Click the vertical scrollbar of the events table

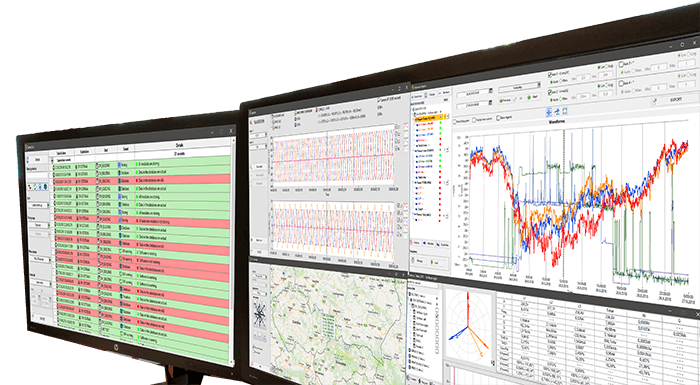coord(232,250)
